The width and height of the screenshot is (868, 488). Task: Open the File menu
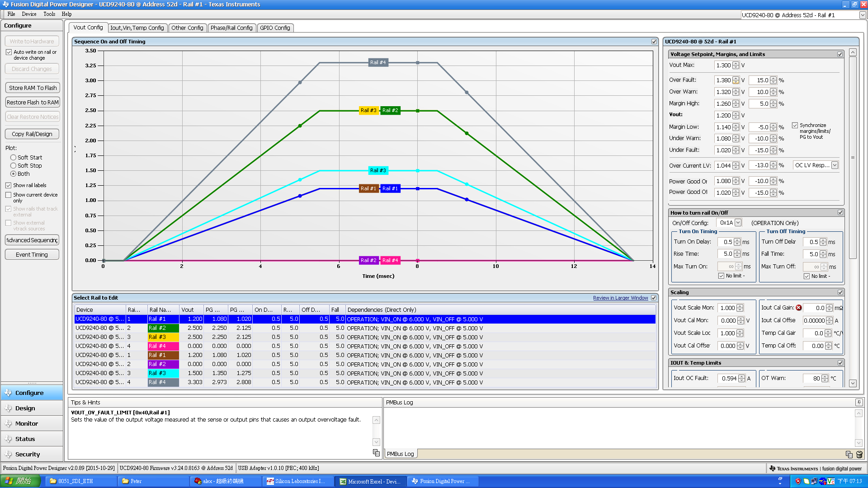[11, 14]
